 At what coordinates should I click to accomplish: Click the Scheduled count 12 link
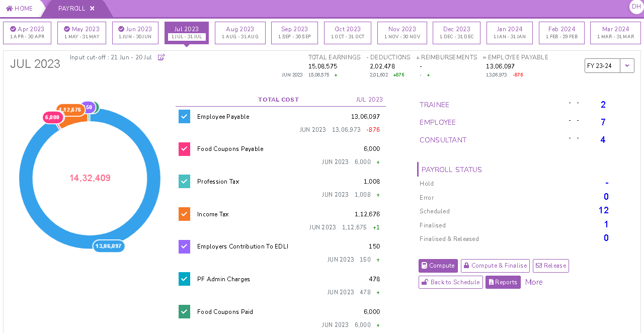point(603,210)
